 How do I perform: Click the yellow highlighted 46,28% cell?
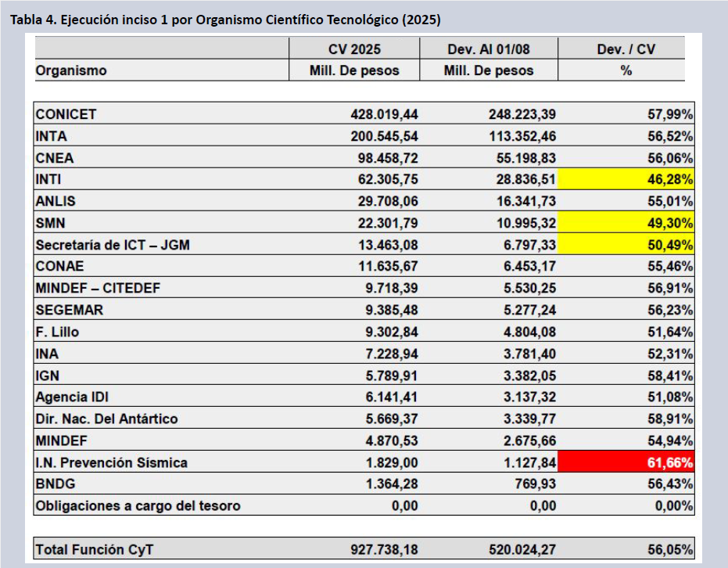coord(627,179)
